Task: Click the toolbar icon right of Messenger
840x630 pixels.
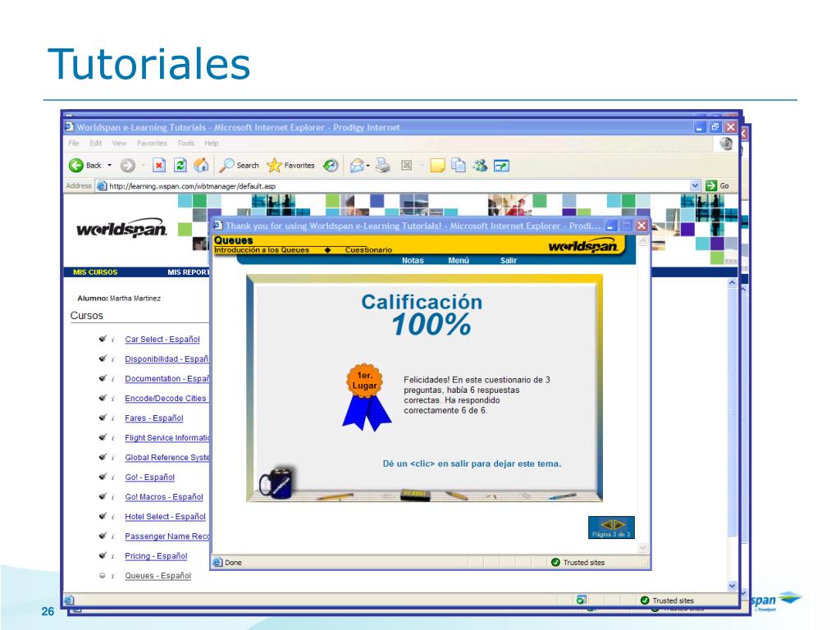Action: coord(501,167)
